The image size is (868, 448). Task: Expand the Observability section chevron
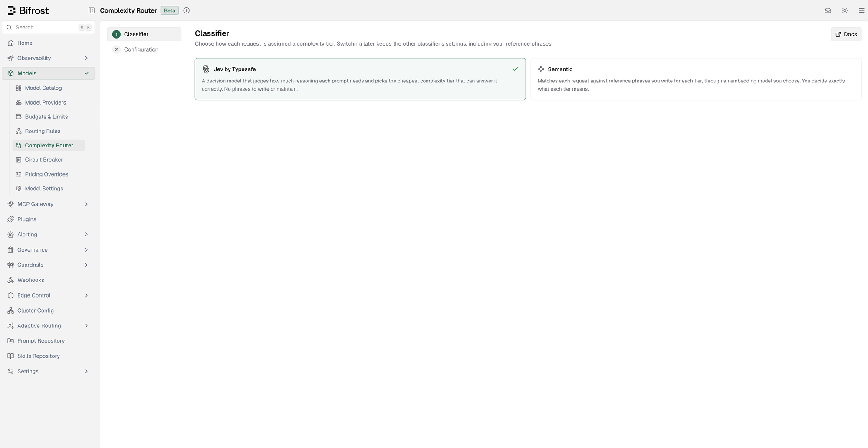coord(86,58)
